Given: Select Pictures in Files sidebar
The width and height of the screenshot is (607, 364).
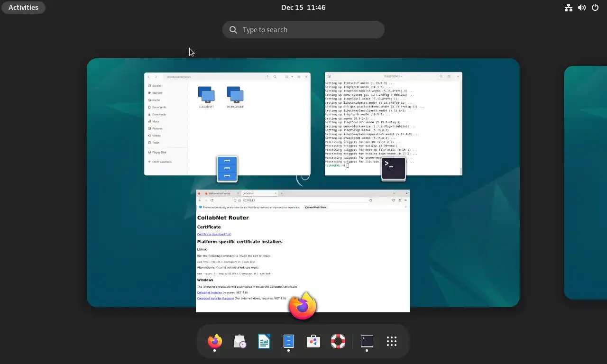Looking at the screenshot, I should (x=166, y=128).
